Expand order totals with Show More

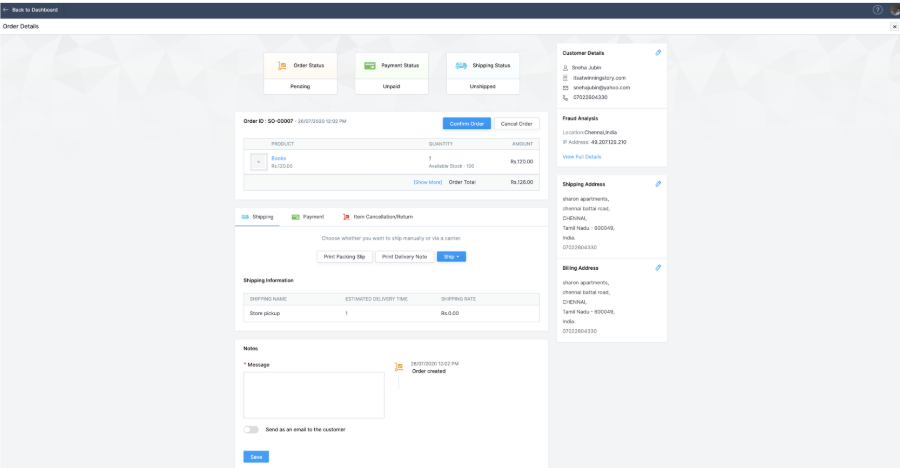point(427,182)
